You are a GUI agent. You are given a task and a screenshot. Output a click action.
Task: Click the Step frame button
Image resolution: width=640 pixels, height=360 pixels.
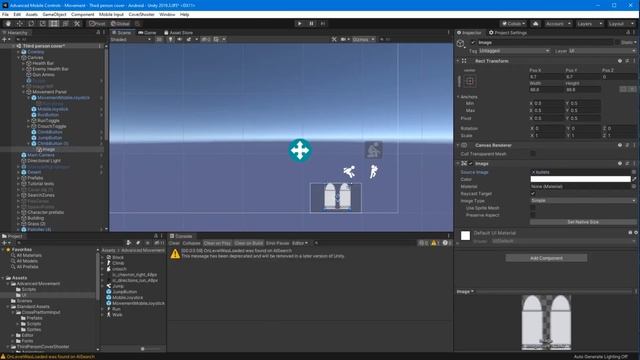pyautogui.click(x=323, y=24)
